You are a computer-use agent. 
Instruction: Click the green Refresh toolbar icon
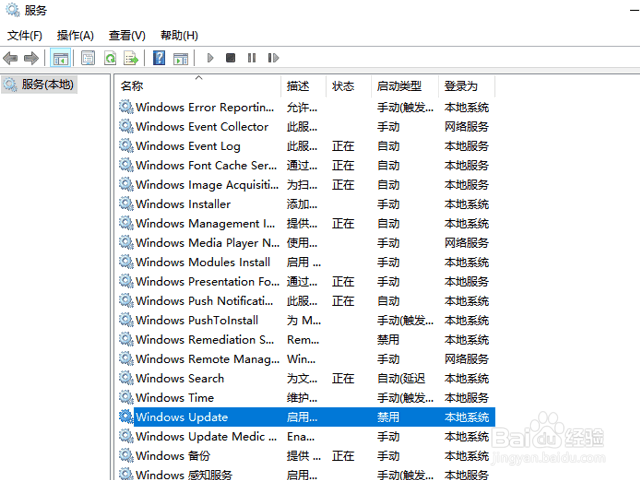pos(110,58)
